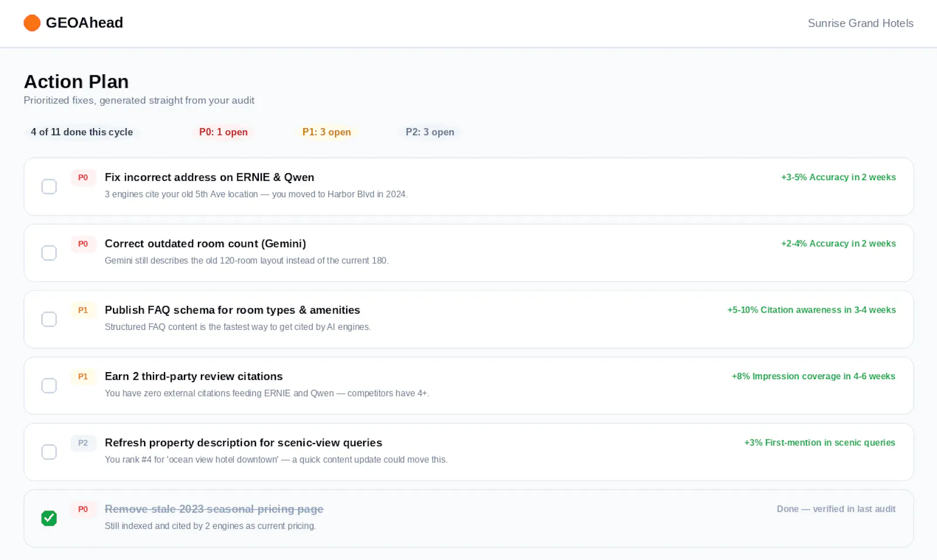This screenshot has height=560, width=937.
Task: Click the +3-5% Accuracy in 2 weeks impact
Action: pos(838,177)
